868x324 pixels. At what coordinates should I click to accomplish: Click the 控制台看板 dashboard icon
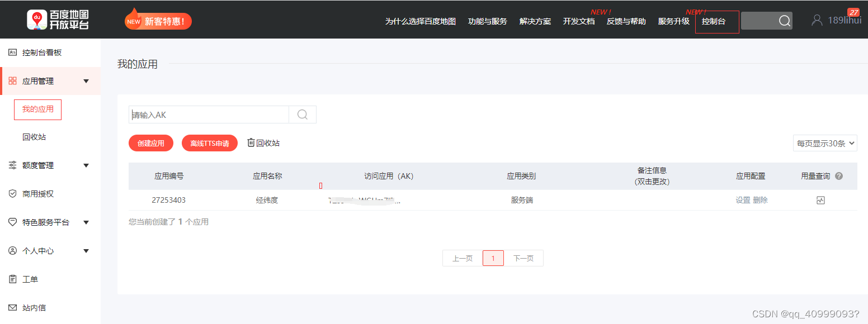coord(12,53)
